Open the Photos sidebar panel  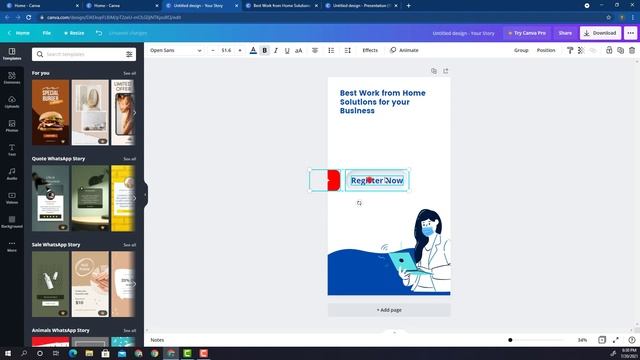(x=12, y=126)
